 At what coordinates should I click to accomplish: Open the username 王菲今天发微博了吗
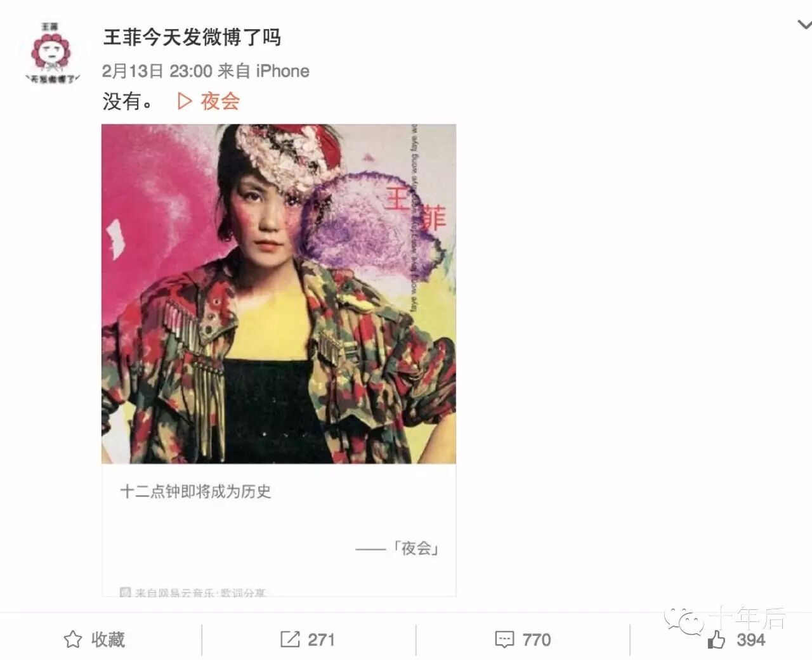(192, 38)
